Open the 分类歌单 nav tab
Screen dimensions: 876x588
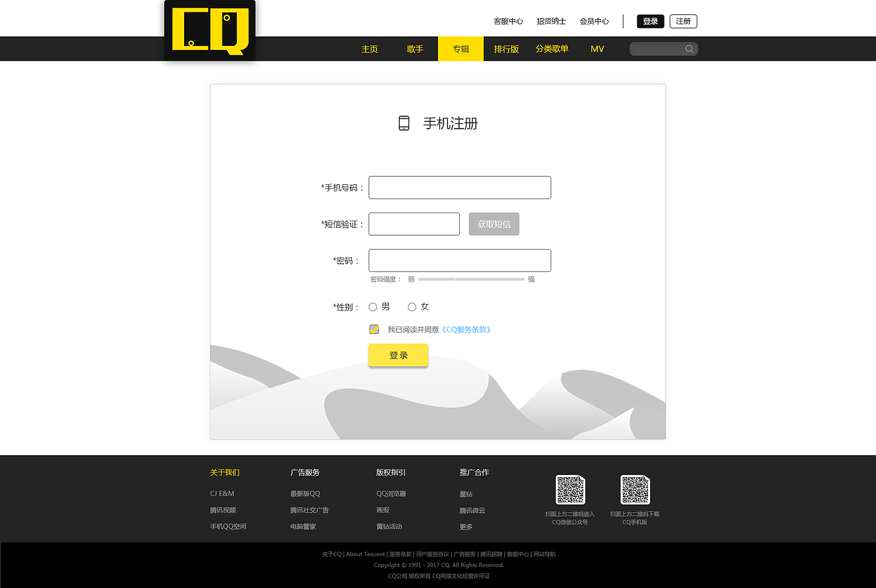(552, 49)
